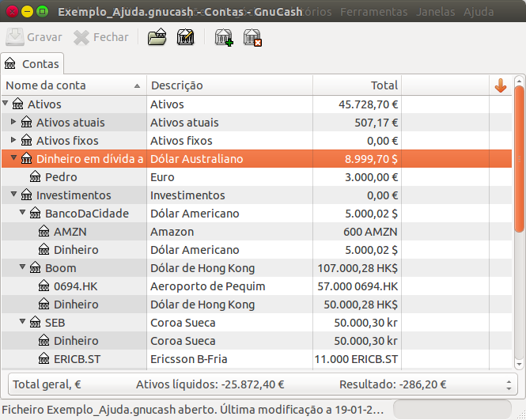Image resolution: width=526 pixels, height=420 pixels.
Task: Click the bank icon on Contas tab
Action: (10, 63)
